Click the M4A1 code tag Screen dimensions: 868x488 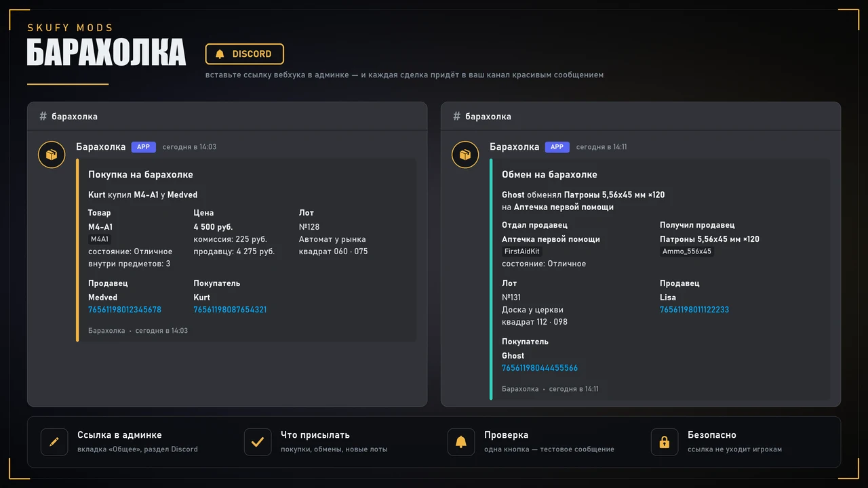click(x=100, y=239)
